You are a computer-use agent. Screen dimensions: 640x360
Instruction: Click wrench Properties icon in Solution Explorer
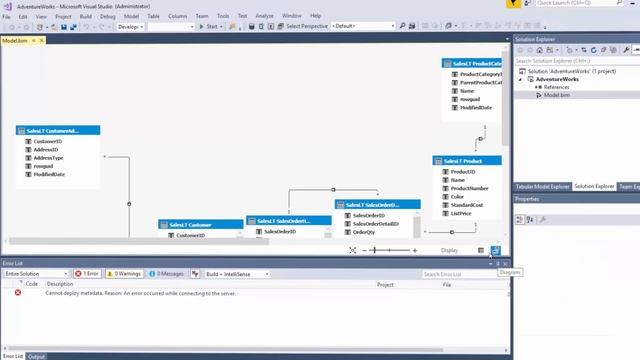(626, 50)
